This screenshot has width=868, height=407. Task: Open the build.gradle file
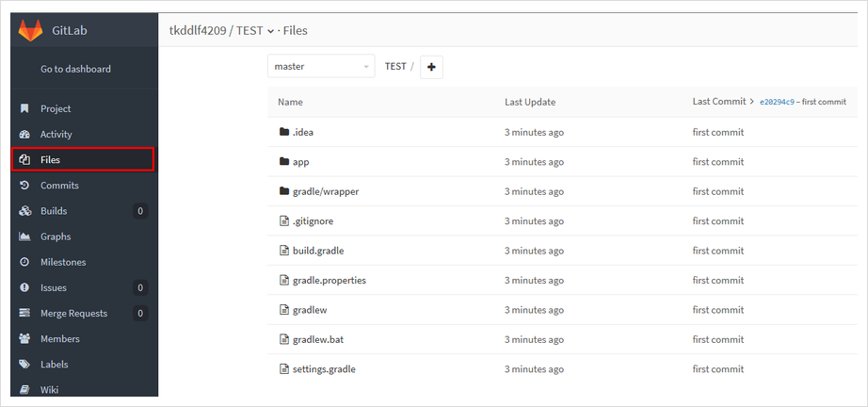pyautogui.click(x=318, y=251)
